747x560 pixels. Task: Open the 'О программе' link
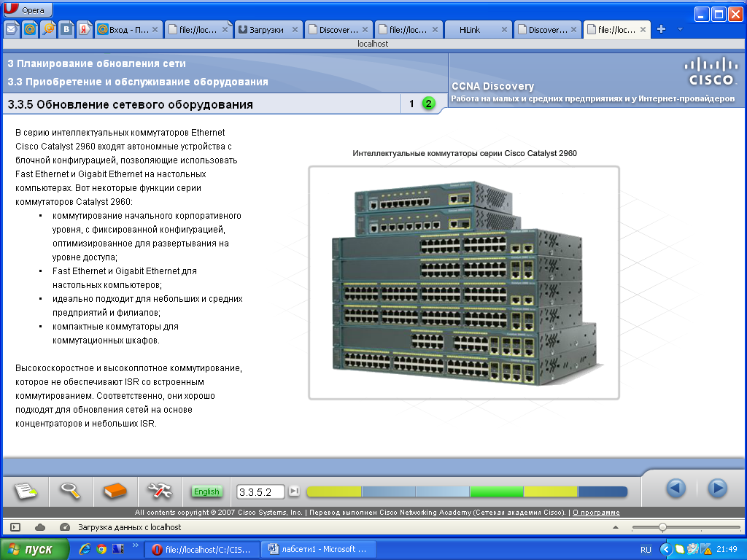tap(596, 513)
